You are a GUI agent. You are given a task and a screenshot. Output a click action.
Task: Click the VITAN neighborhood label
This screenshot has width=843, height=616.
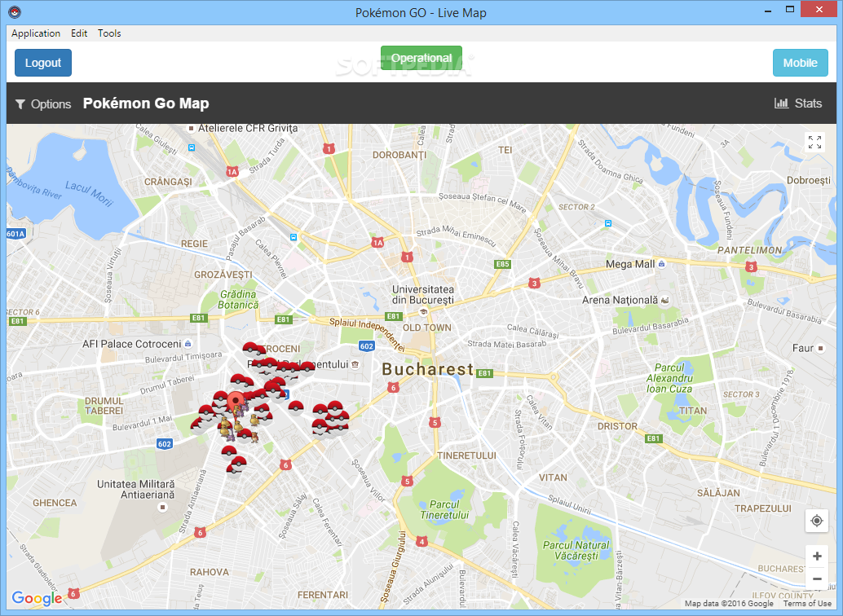[553, 477]
